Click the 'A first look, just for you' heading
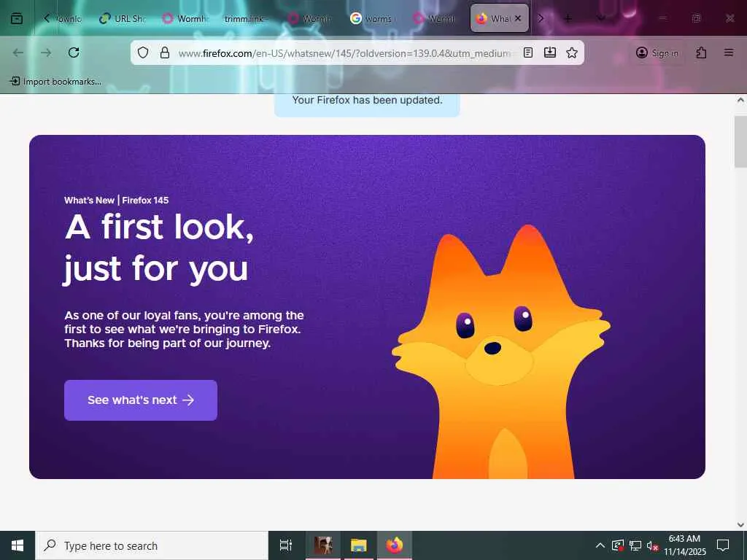This screenshot has height=560, width=747. (158, 248)
